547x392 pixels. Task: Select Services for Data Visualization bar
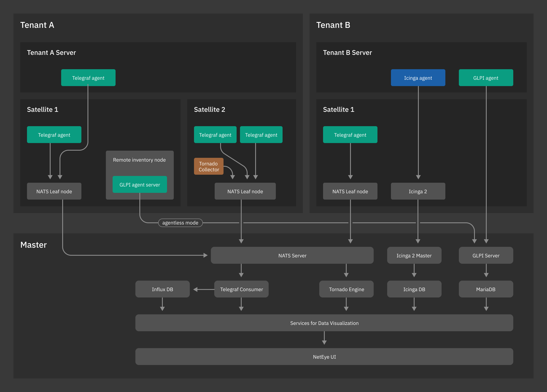pos(324,323)
